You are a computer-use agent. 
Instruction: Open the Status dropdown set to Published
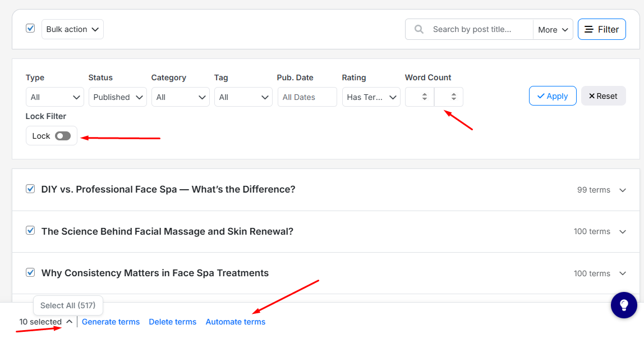coord(117,97)
